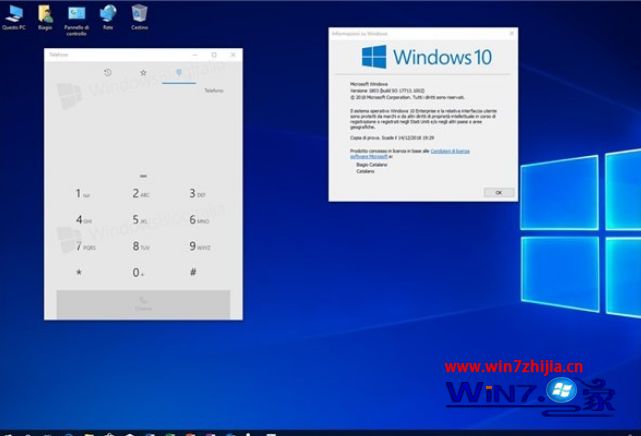Tap the hash key on the keypad
Viewport: 641px width, 436px height.
pyautogui.click(x=193, y=272)
